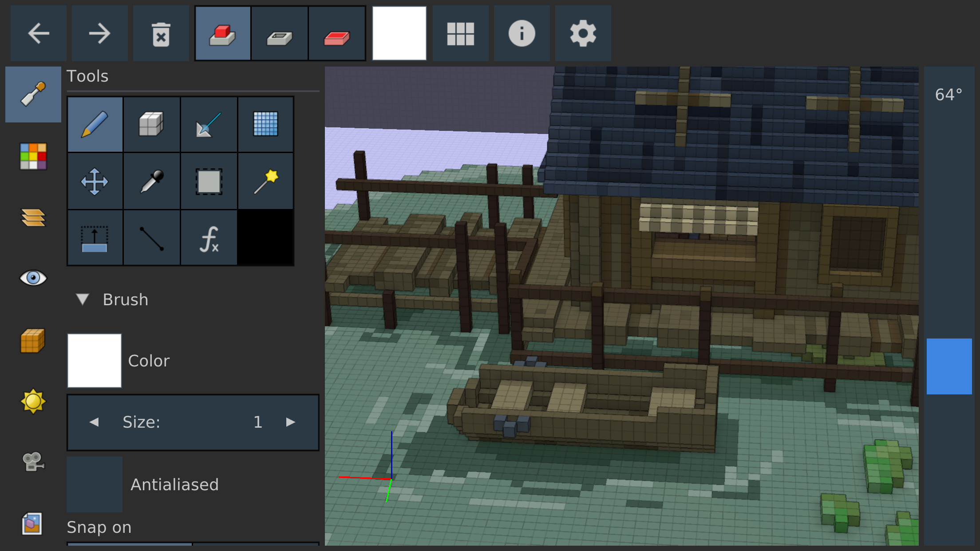Select the rectangle selection tool

point(209,181)
